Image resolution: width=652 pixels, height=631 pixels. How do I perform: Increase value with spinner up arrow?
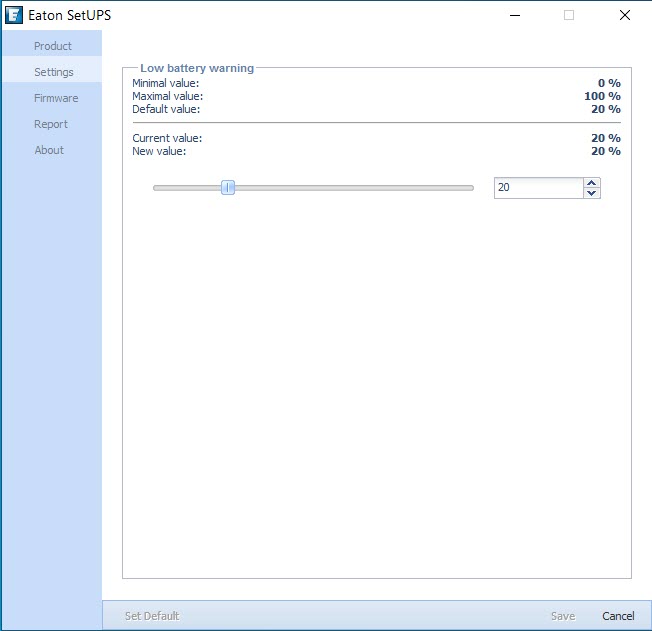tap(591, 183)
